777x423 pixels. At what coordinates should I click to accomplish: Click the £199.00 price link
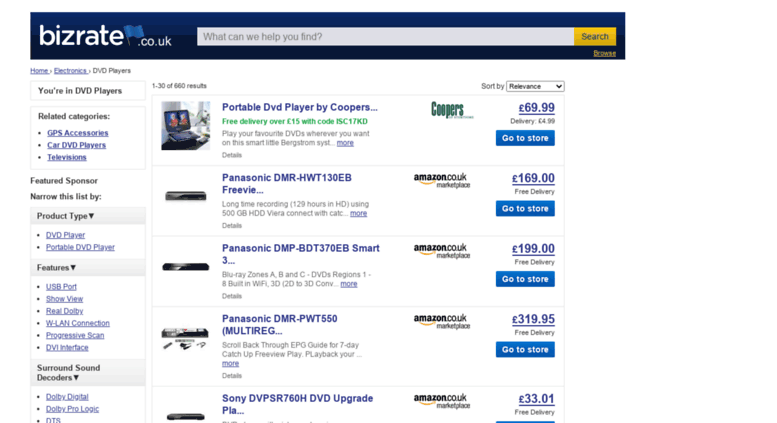[x=533, y=249]
